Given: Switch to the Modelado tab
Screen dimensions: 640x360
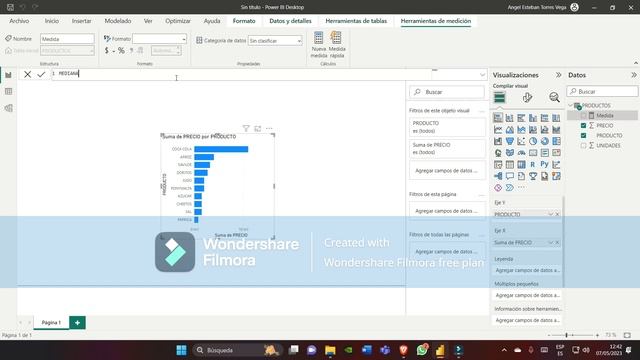Looking at the screenshot, I should coord(118,21).
